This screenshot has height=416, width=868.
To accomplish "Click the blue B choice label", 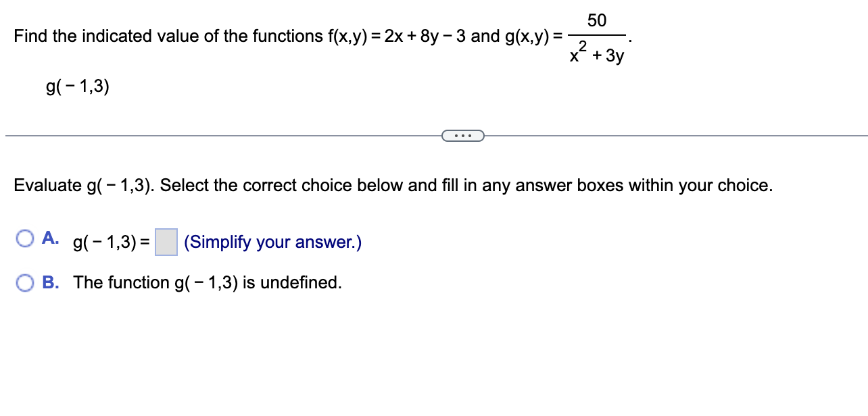I will point(51,282).
